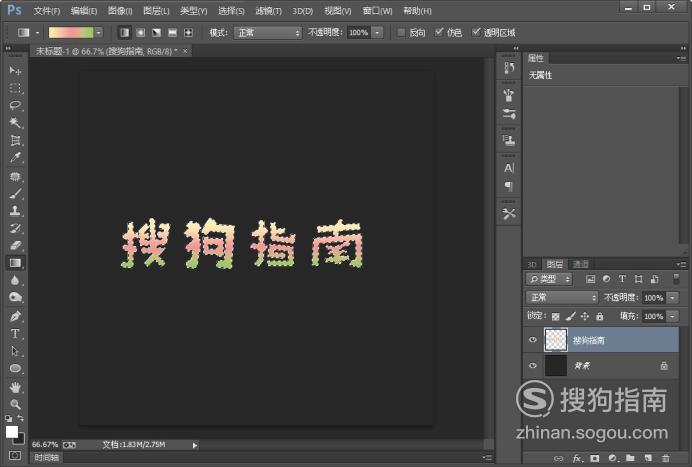
Task: Open the layer fill dropdown arrow
Action: click(x=672, y=316)
